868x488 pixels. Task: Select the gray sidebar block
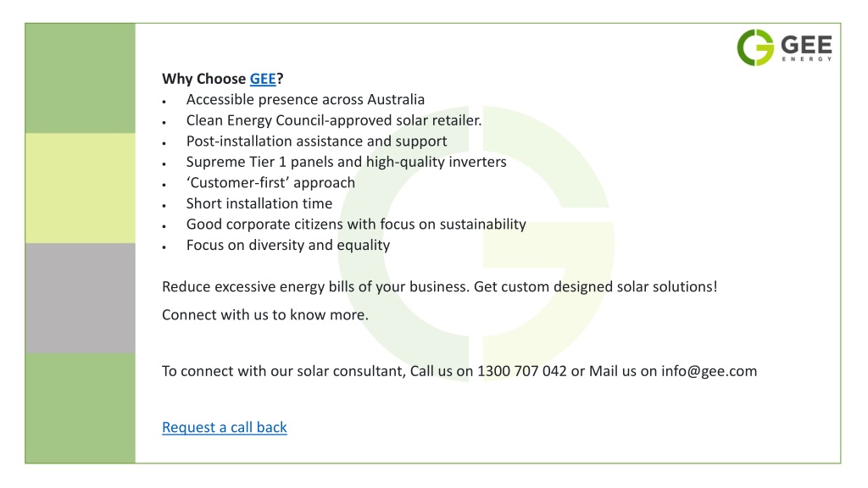click(81, 297)
